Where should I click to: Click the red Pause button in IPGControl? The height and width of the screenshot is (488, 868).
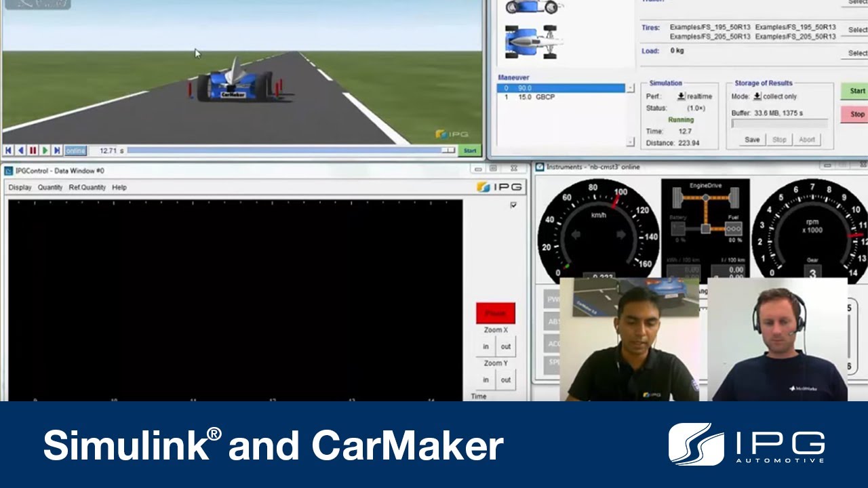tap(496, 313)
